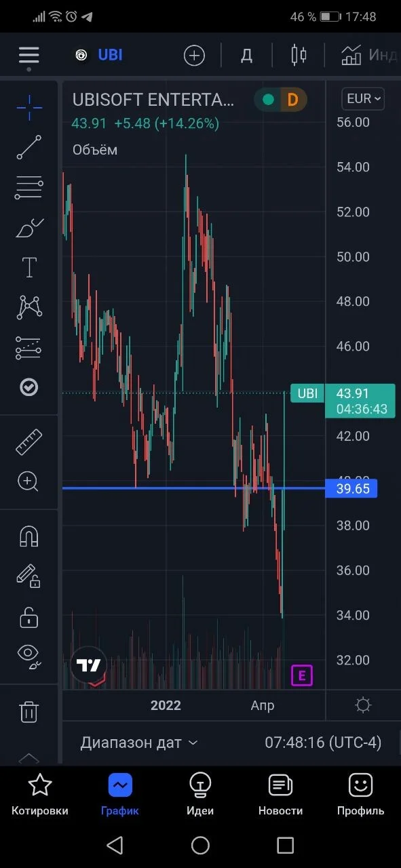Toggle hide all drawings eye icon

(28, 656)
